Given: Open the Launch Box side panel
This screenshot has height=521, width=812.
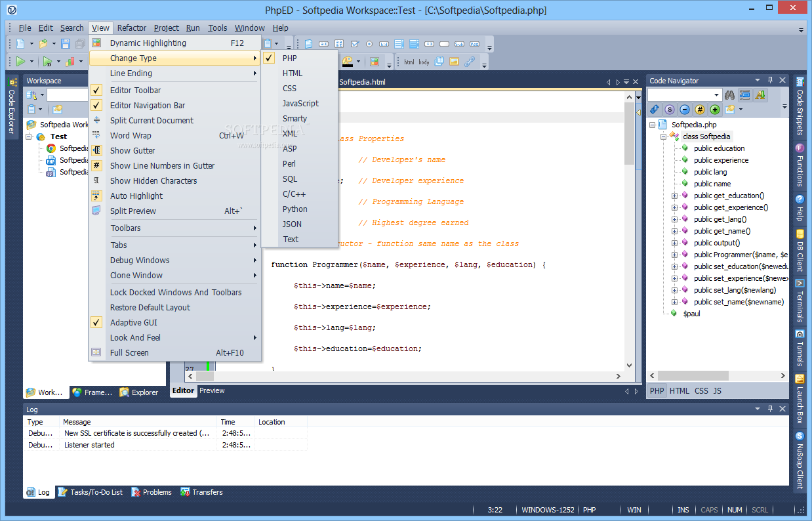Looking at the screenshot, I should tap(800, 400).
